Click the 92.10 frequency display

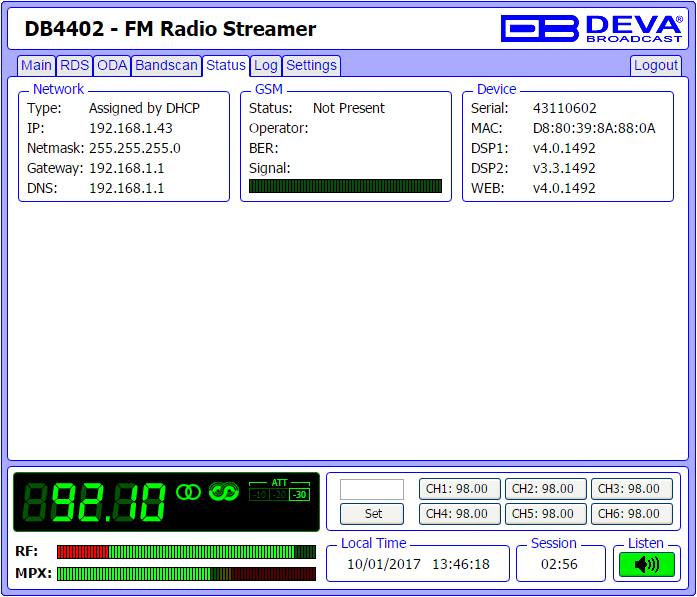(x=94, y=502)
